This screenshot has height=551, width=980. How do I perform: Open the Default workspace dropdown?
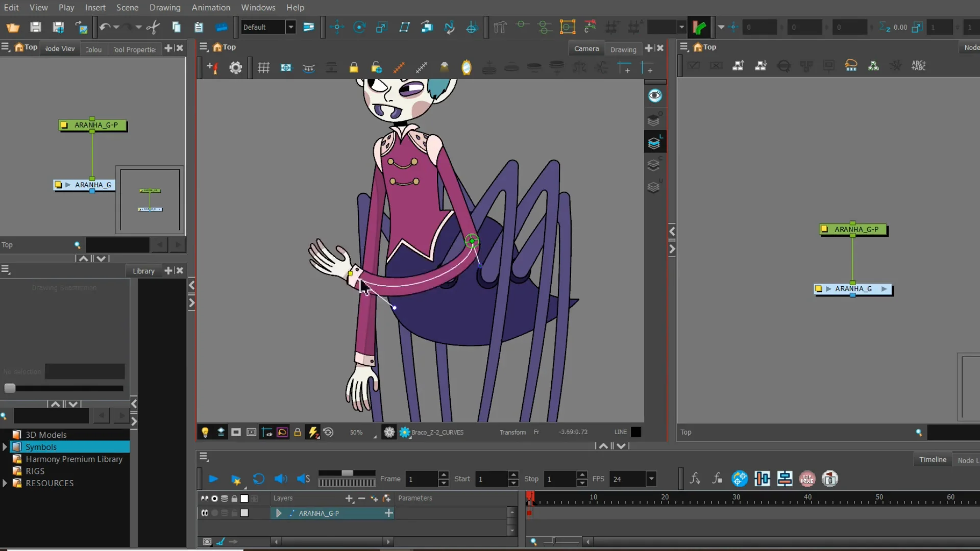pos(290,27)
